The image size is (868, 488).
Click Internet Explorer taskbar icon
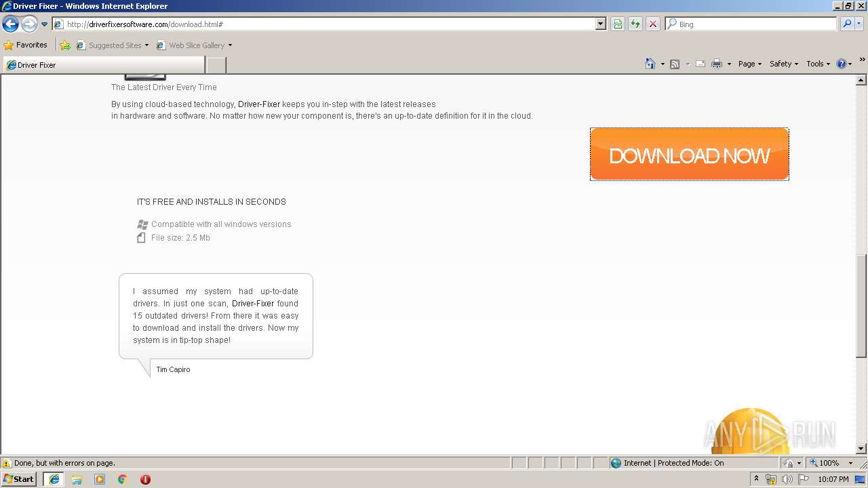(x=54, y=479)
